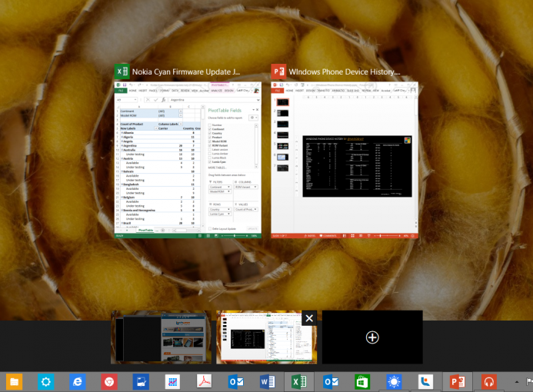Viewport: 533px width, 392px height.
Task: Open the PowerPoint taskbar icon
Action: point(458,382)
